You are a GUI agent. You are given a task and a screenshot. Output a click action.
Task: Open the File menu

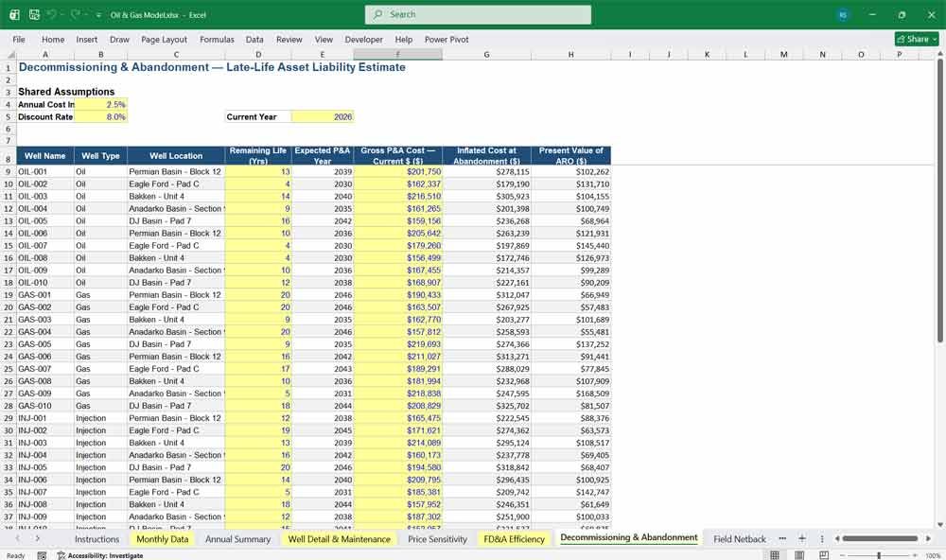19,39
